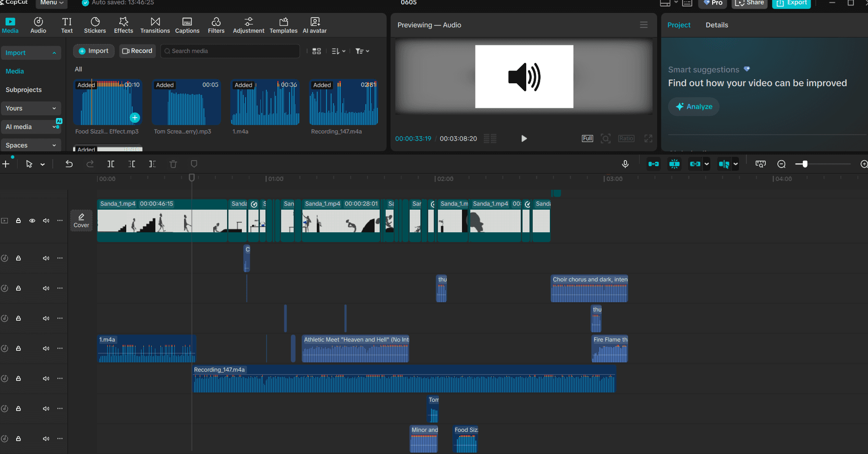Play the preview
The image size is (868, 454).
[x=524, y=138]
